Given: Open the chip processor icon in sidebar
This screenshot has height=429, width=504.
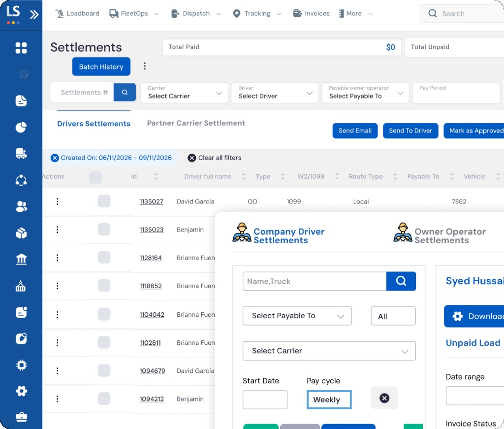Looking at the screenshot, I should tap(21, 365).
